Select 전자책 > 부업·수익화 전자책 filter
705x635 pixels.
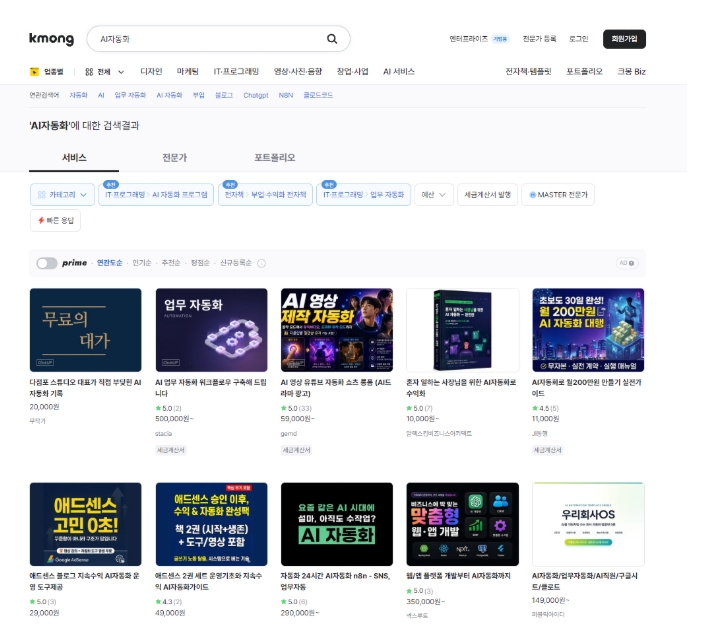point(265,195)
